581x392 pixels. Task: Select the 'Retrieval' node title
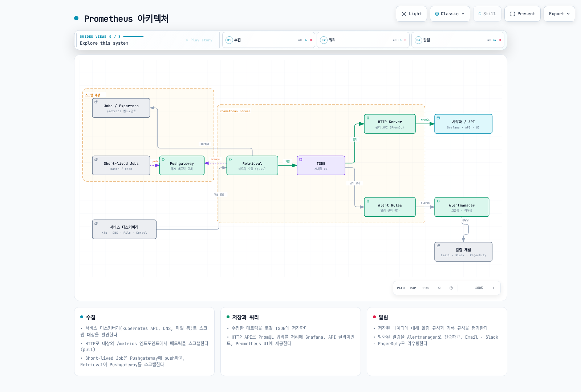(x=252, y=164)
